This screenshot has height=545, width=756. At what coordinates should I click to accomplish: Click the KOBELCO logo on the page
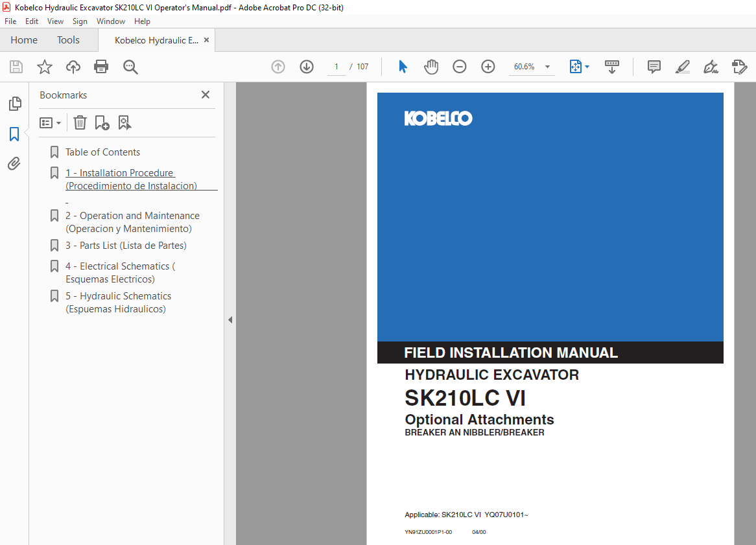[x=438, y=118]
